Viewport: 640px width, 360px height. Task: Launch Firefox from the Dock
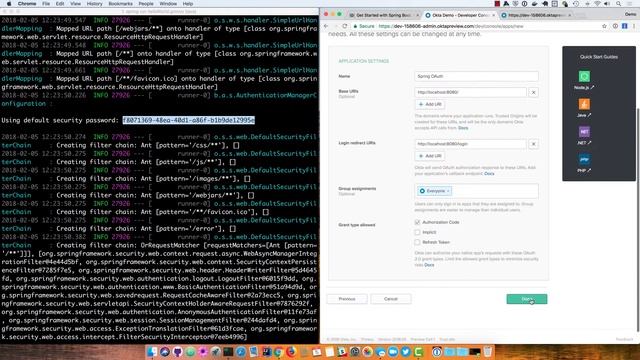coord(291,351)
